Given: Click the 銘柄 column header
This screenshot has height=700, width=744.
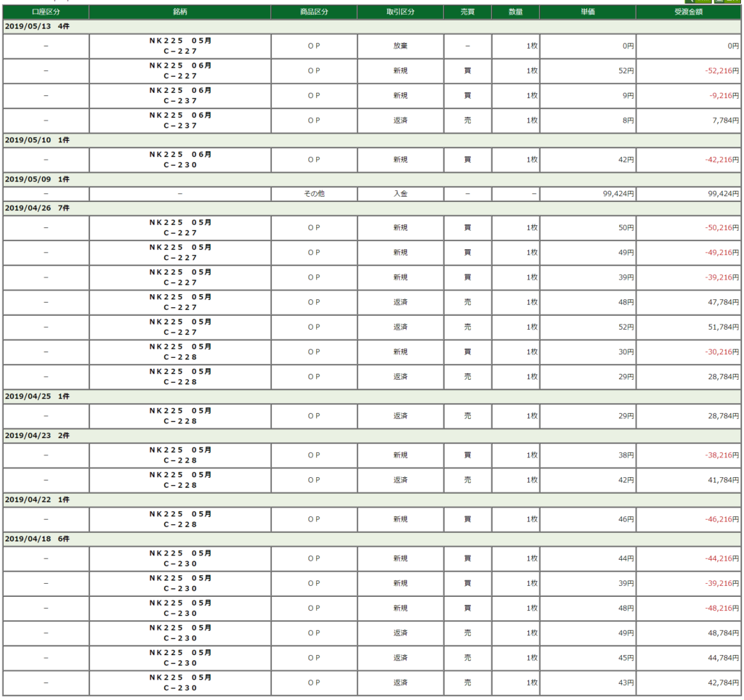Looking at the screenshot, I should [179, 12].
